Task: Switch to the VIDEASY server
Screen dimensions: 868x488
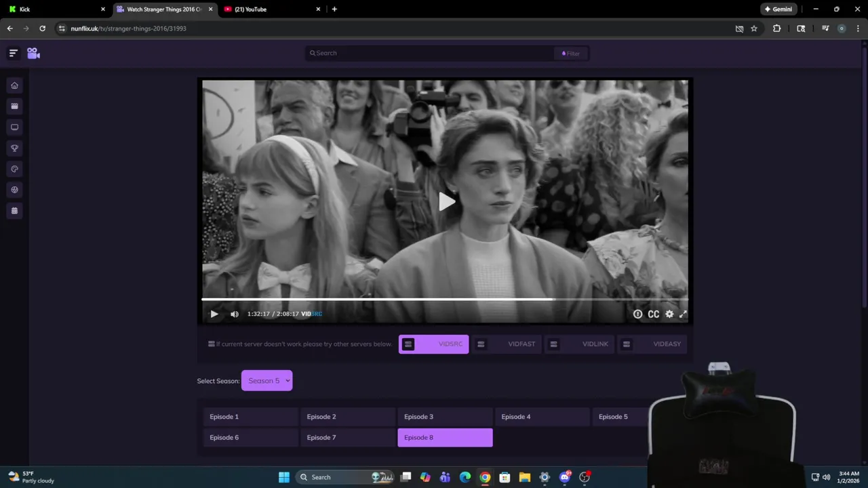Action: (x=652, y=344)
